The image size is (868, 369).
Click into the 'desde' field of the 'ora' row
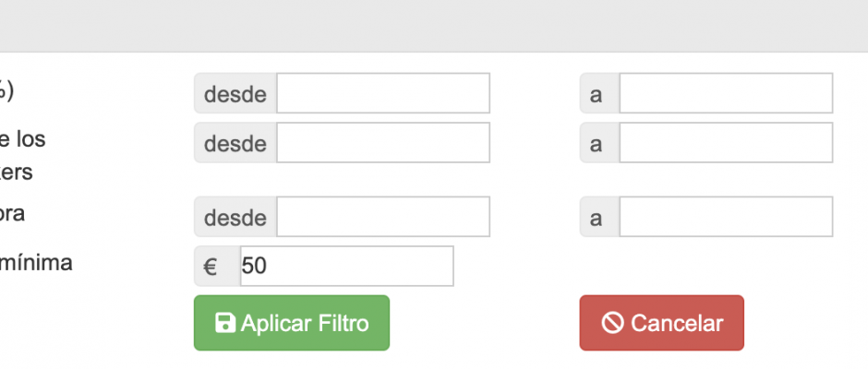pyautogui.click(x=383, y=216)
